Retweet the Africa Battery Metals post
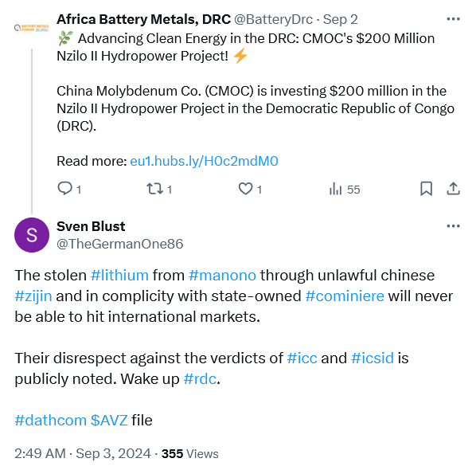Image resolution: width=476 pixels, height=470 pixels. coord(155,189)
